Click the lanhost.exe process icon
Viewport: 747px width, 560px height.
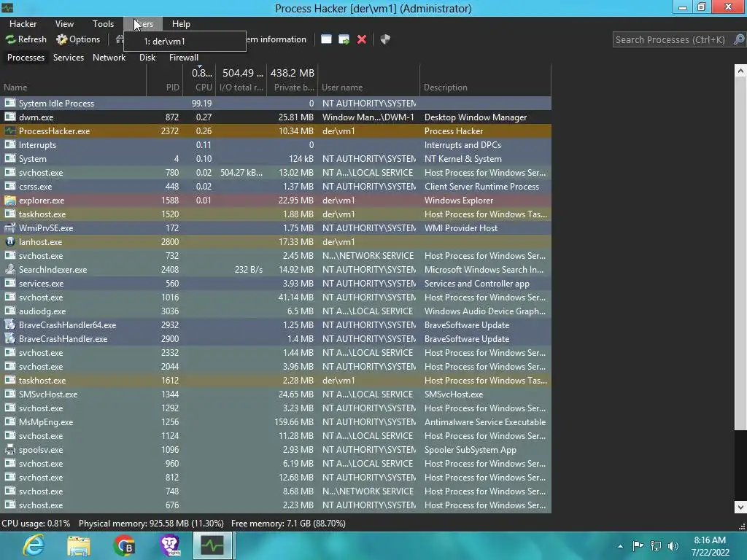[x=10, y=241]
